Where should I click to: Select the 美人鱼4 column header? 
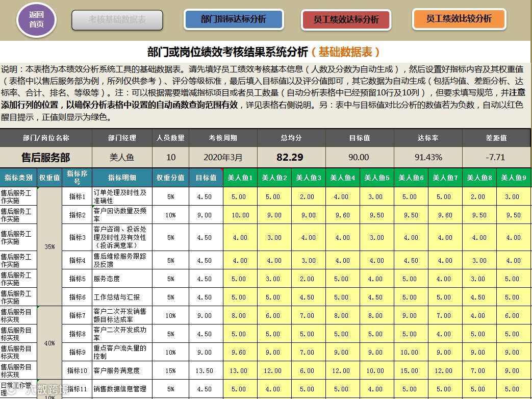pyautogui.click(x=343, y=178)
